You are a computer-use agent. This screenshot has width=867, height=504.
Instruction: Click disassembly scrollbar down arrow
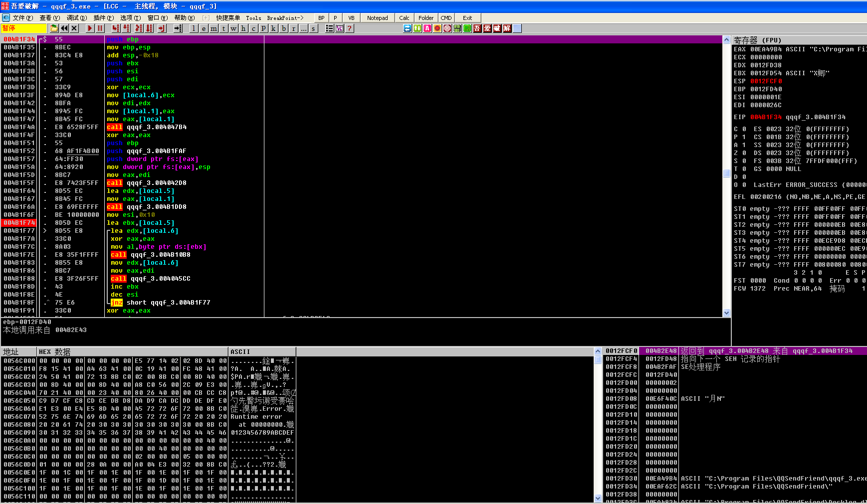tap(726, 313)
